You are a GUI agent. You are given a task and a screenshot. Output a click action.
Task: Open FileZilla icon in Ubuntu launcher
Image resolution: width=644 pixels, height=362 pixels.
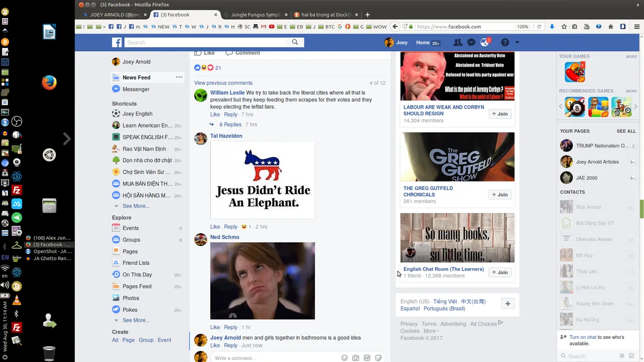17,191
